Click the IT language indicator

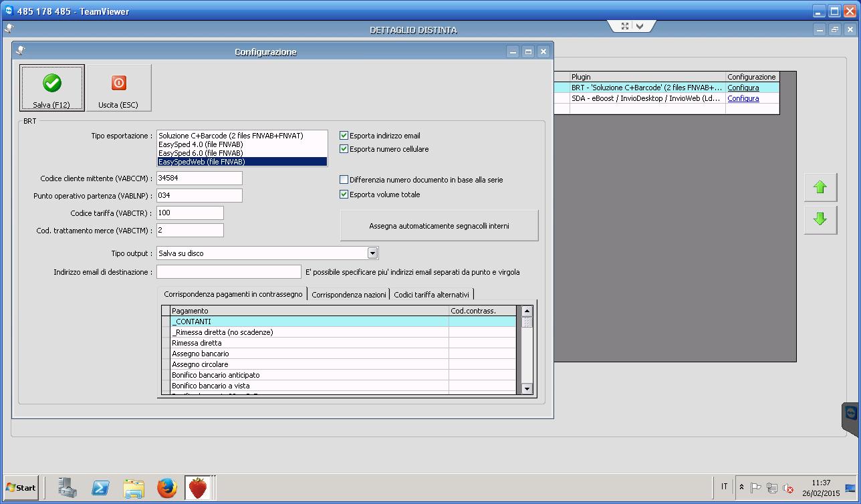click(x=724, y=487)
